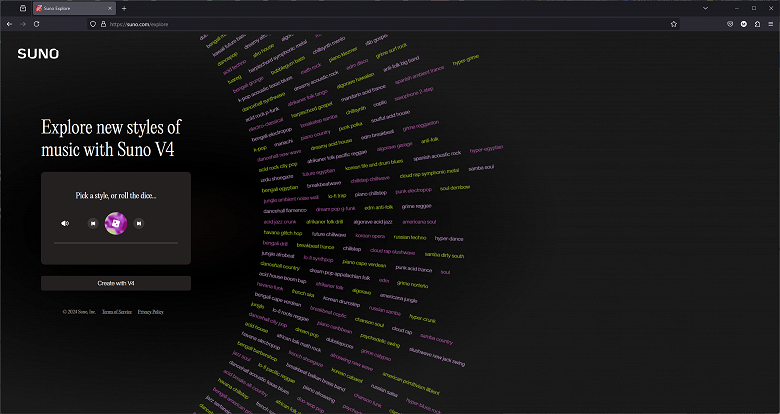Pick the 'korean drumstep' style
The image size is (780, 414).
point(341,300)
